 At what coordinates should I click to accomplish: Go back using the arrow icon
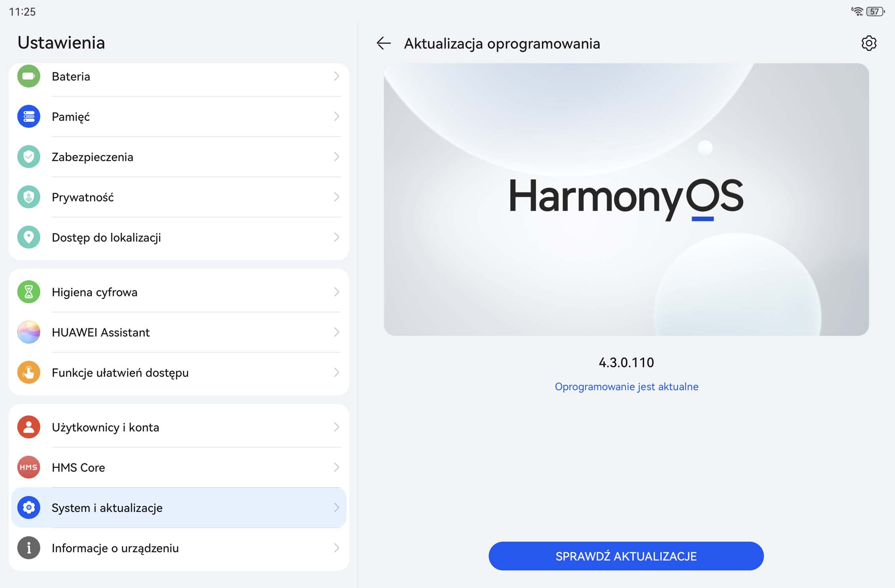383,43
